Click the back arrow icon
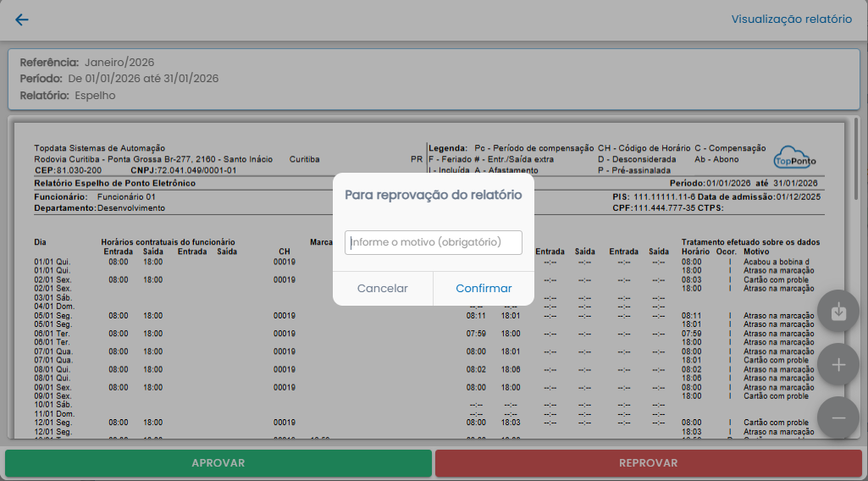Image resolution: width=868 pixels, height=481 pixels. click(22, 19)
